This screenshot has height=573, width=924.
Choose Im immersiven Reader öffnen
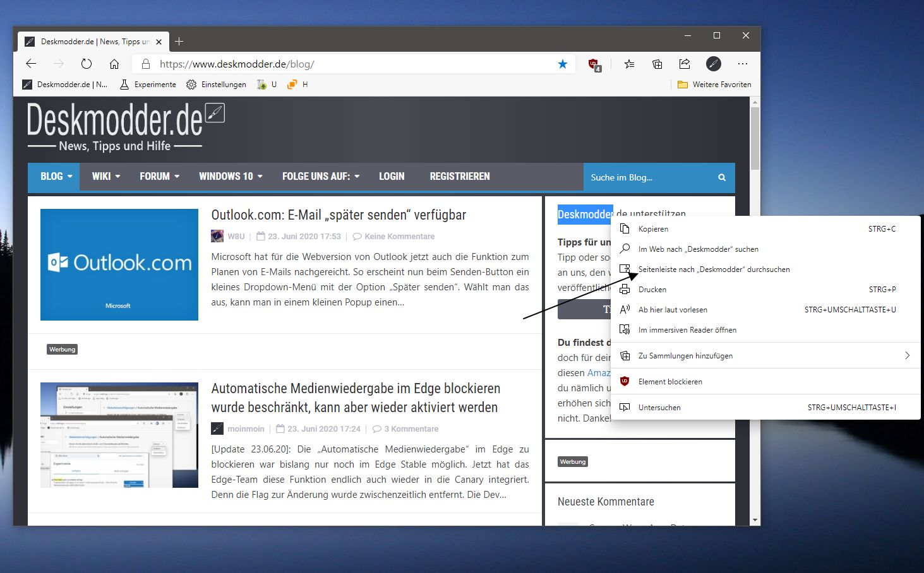pyautogui.click(x=765, y=330)
